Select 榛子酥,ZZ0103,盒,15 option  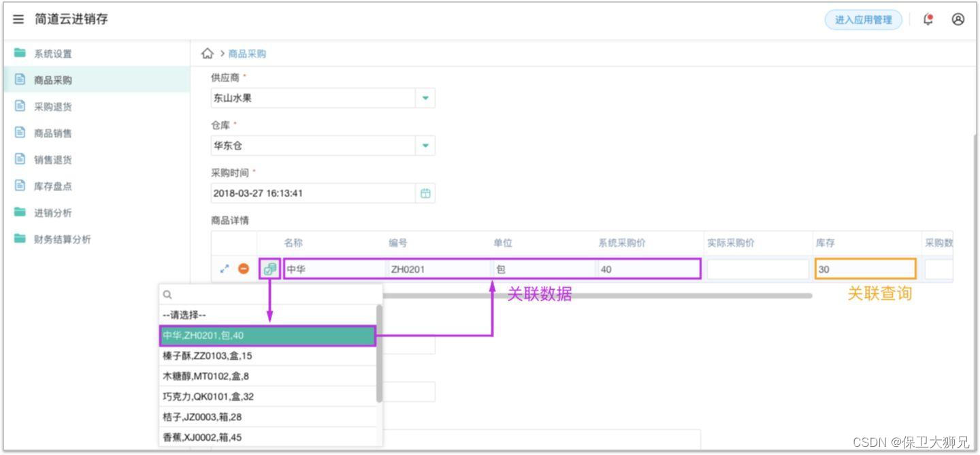click(267, 356)
